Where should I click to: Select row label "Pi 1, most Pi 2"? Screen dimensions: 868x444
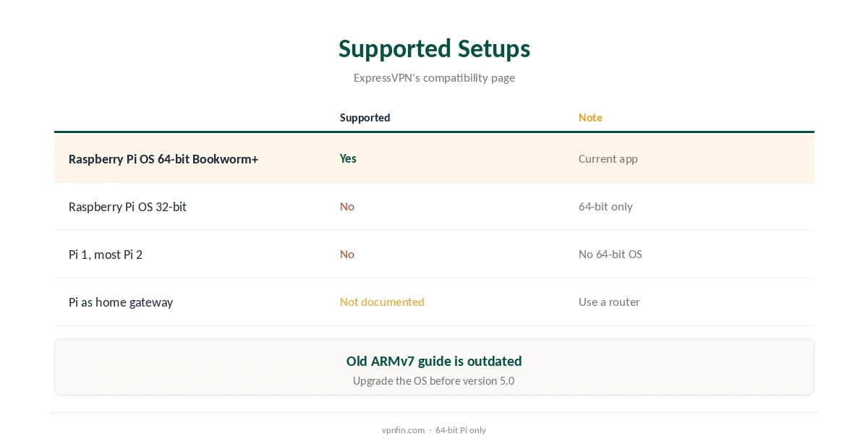click(106, 254)
